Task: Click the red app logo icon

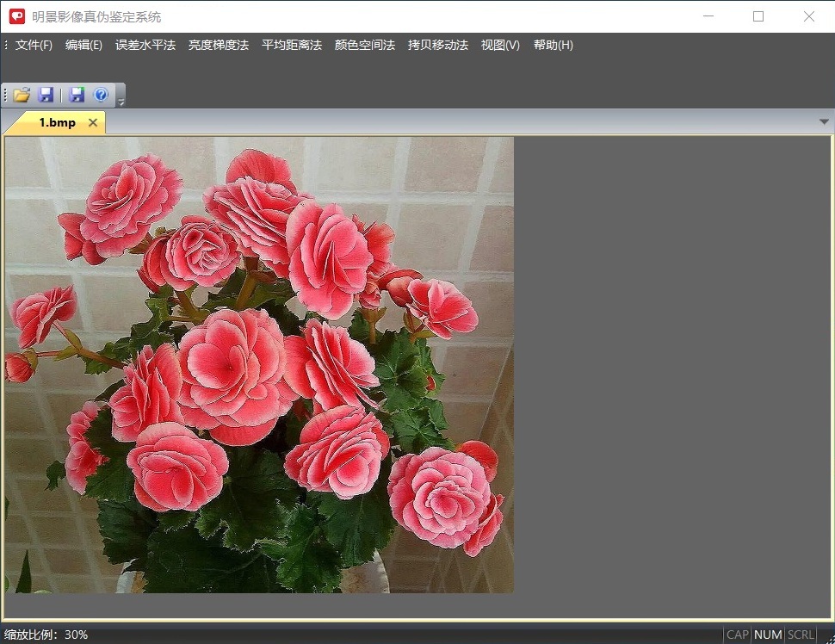Action: pos(17,16)
